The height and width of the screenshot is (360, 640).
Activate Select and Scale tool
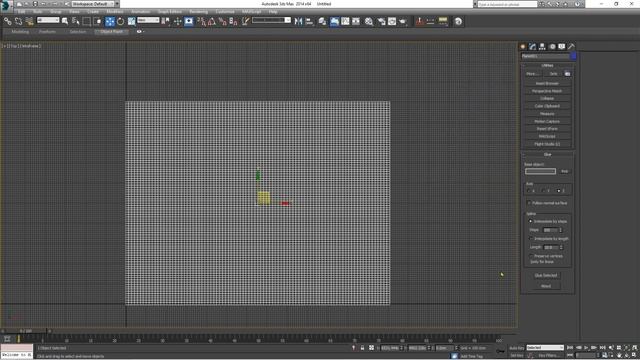tap(131, 21)
